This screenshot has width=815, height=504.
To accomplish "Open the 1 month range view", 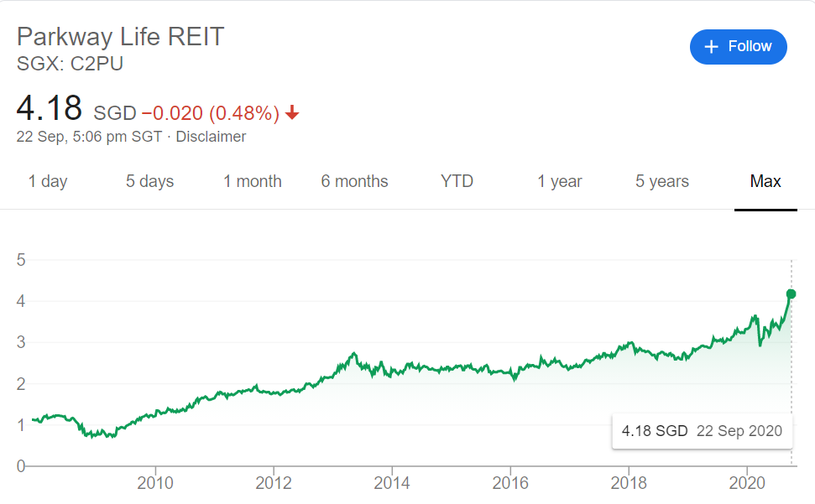I will point(253,181).
